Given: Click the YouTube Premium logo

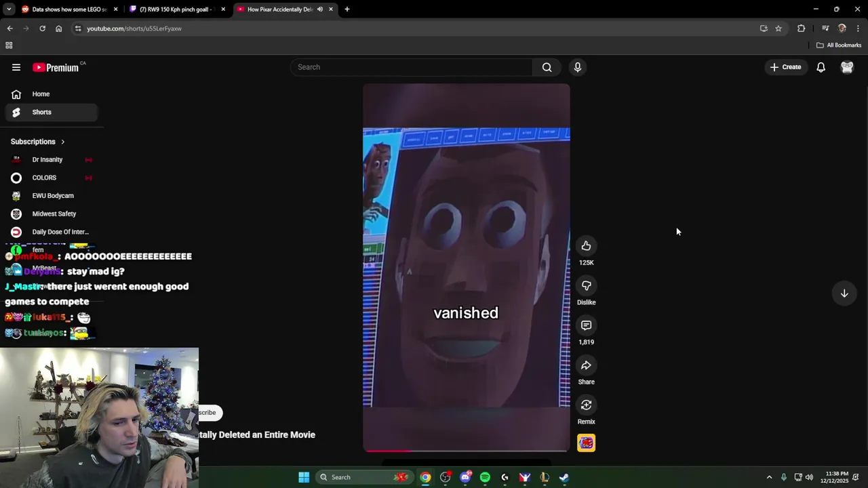Looking at the screenshot, I should 56,67.
